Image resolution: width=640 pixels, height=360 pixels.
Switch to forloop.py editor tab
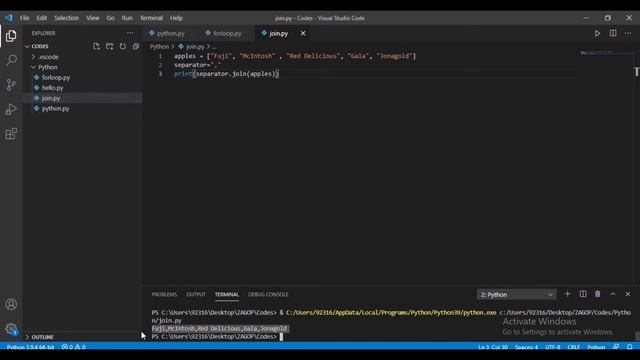(227, 33)
